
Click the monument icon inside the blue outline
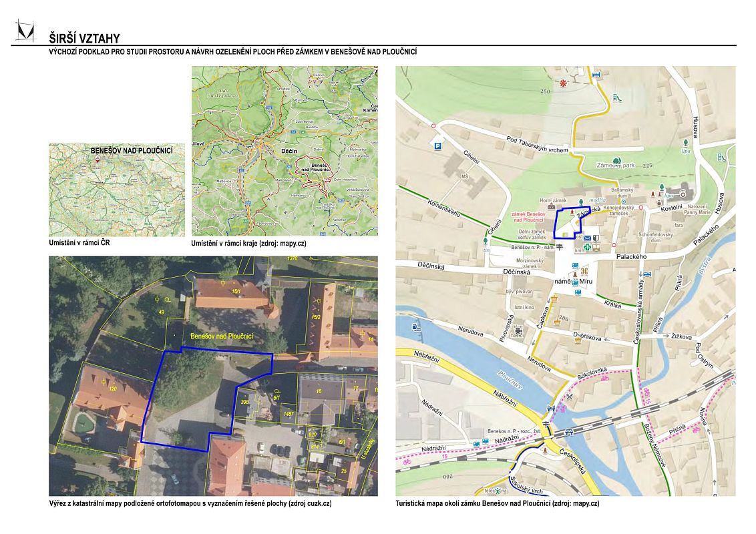[572, 212]
